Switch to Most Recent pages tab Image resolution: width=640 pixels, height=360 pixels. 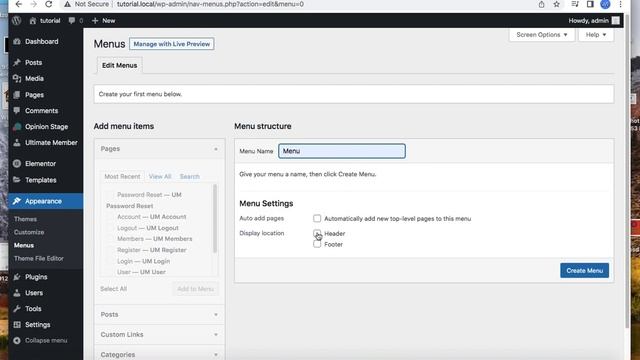(x=122, y=176)
